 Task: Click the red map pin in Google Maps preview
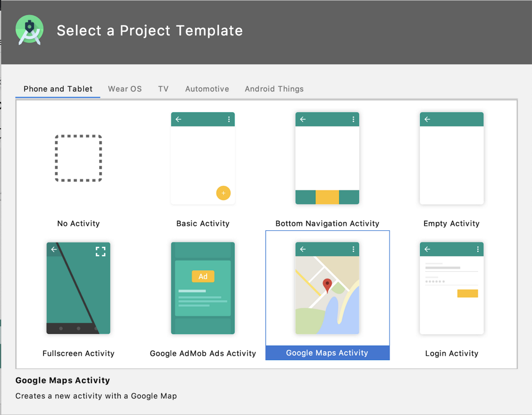(x=327, y=286)
